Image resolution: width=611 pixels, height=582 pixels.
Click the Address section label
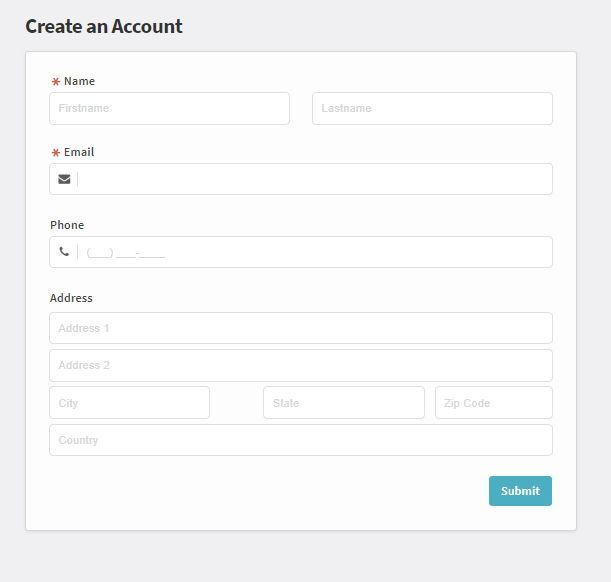71,298
